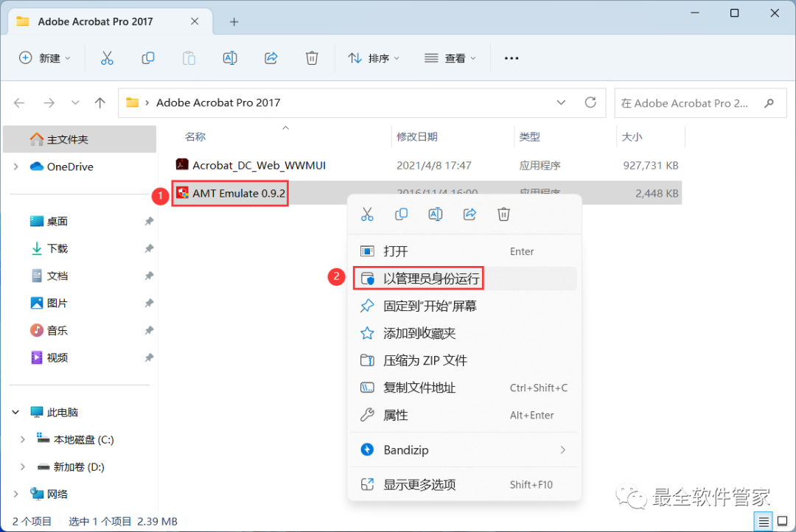Open the 查看 view dropdown
The image size is (796, 532).
click(450, 58)
